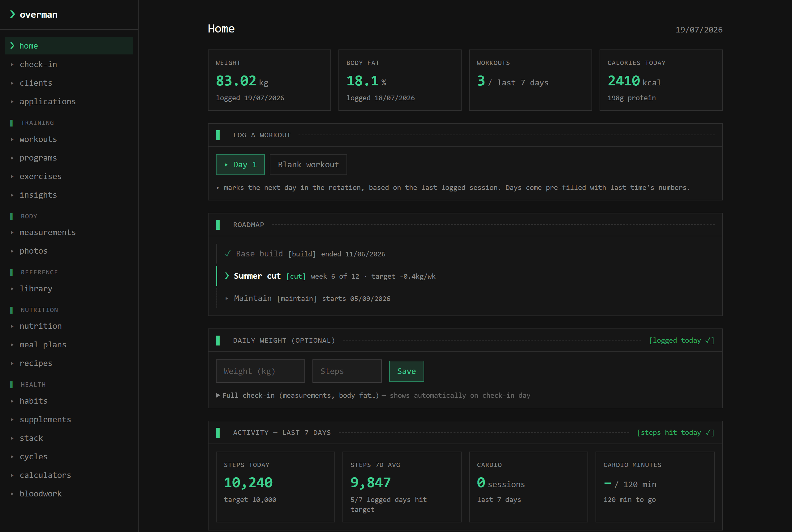
Task: Click the HEALTH section header
Action: tap(33, 385)
